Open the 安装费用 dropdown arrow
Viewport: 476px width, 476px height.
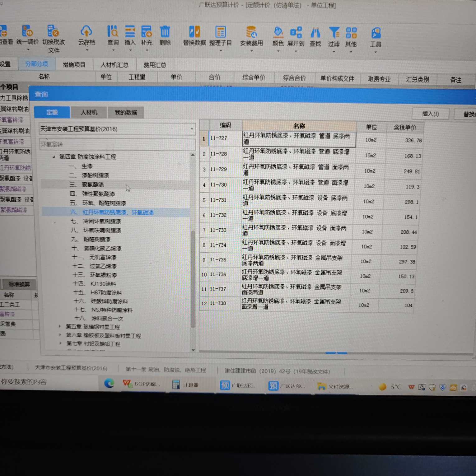(252, 51)
